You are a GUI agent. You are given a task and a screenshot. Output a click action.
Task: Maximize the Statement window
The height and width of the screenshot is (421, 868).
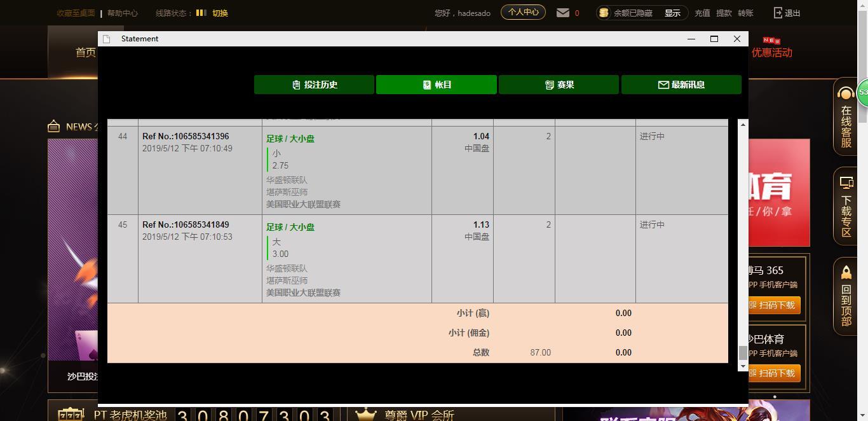tap(714, 39)
